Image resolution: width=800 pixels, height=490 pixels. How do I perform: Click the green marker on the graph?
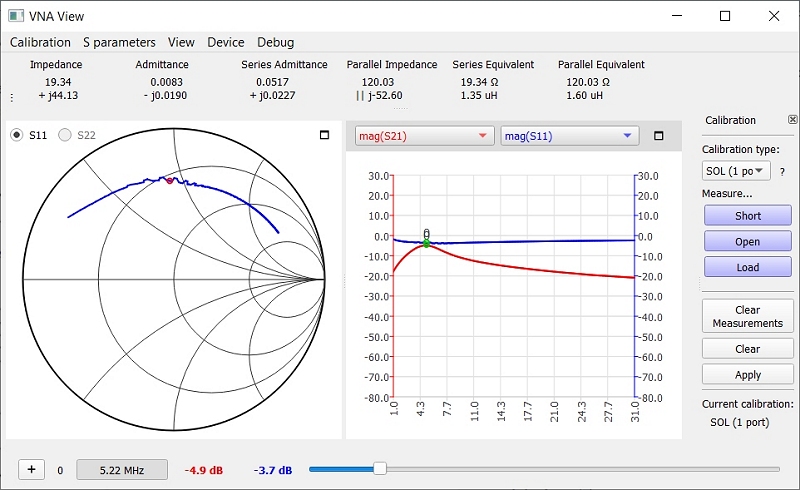426,243
